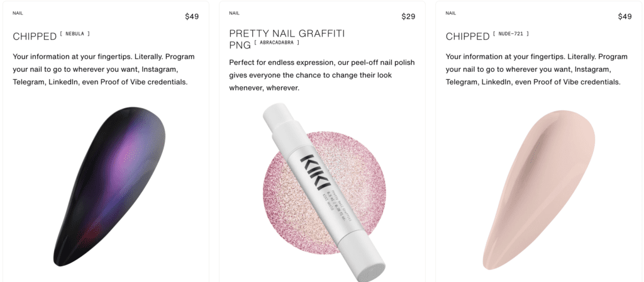The height and width of the screenshot is (282, 644).
Task: Click the peel-off nail polish description text
Action: pos(321,76)
